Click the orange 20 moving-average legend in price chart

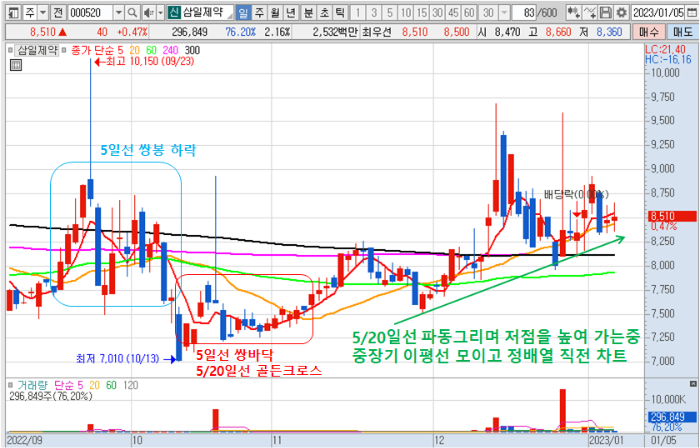[x=134, y=50]
